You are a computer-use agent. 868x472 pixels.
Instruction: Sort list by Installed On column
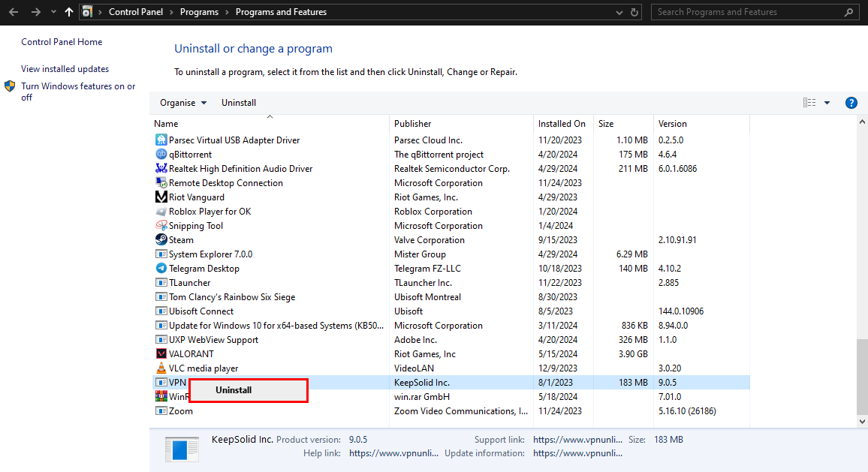pos(562,124)
